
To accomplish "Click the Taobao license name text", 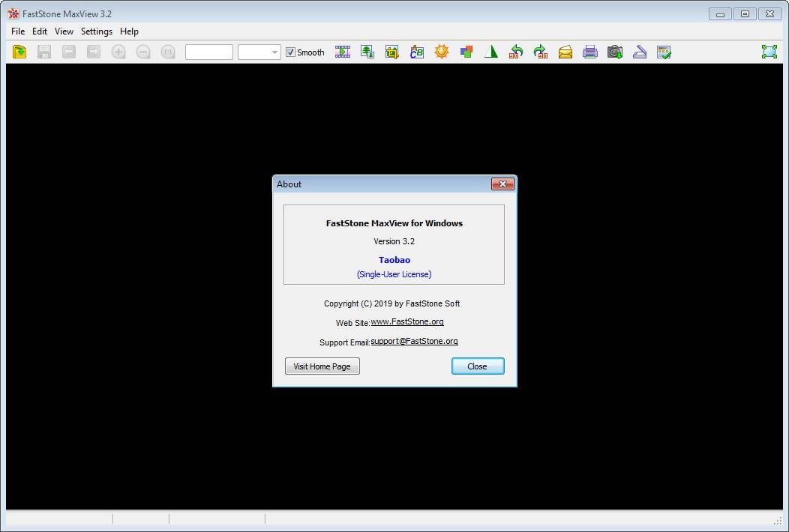I will point(394,260).
